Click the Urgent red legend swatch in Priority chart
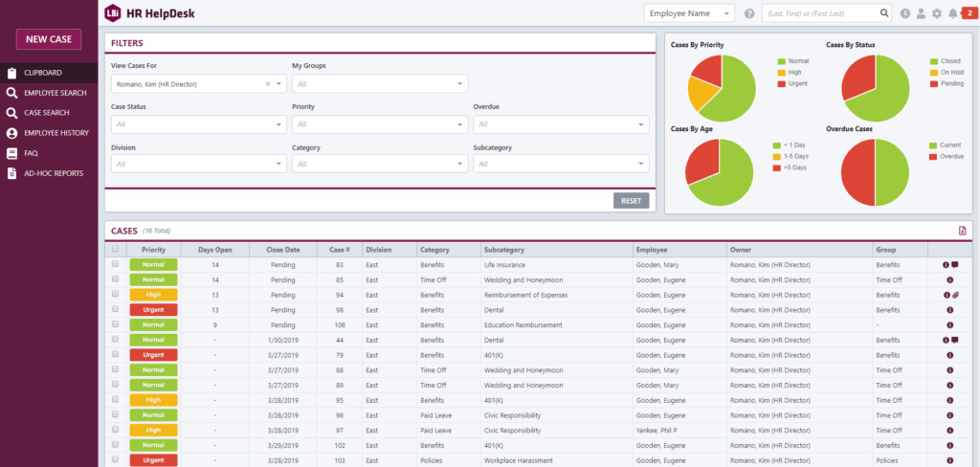 (781, 83)
